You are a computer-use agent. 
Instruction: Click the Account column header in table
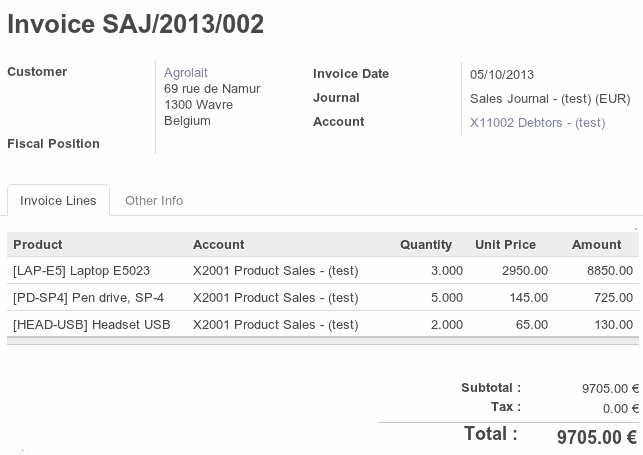pyautogui.click(x=218, y=244)
